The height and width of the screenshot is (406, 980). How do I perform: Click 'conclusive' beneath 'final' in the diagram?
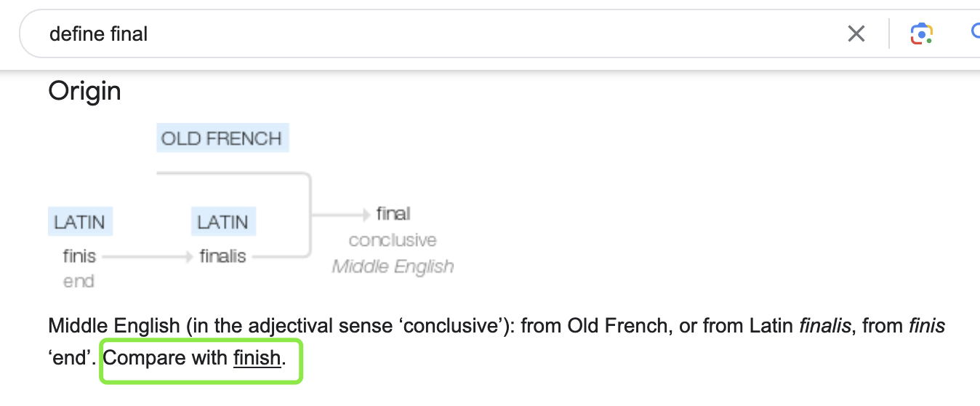click(x=393, y=240)
